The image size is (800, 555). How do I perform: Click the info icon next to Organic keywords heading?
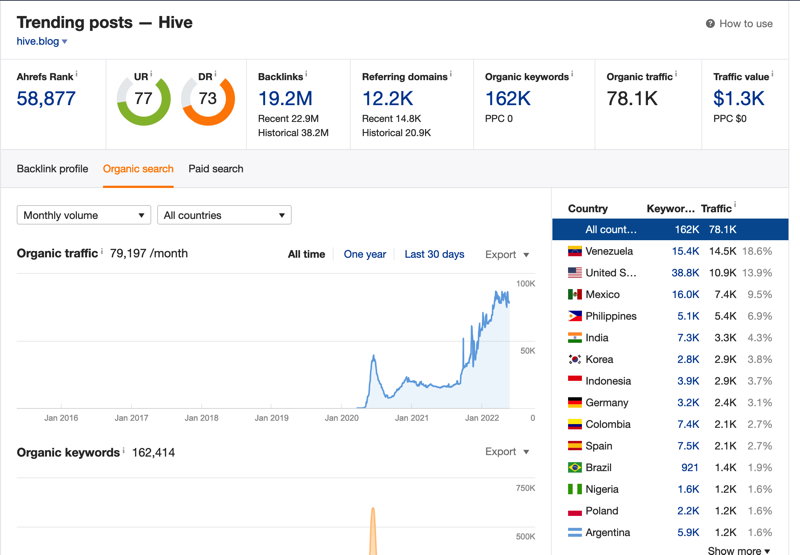point(572,74)
